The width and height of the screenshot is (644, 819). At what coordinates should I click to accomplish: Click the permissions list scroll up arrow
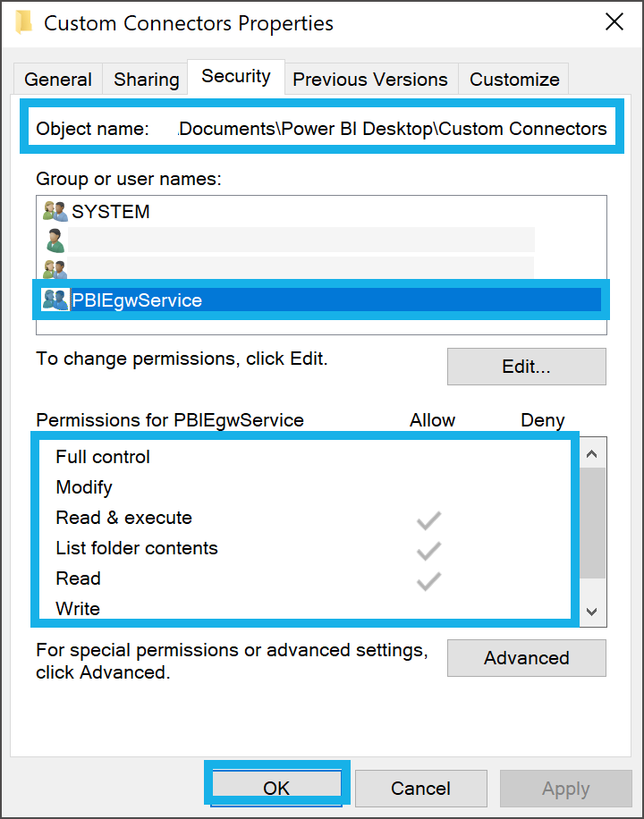click(592, 454)
